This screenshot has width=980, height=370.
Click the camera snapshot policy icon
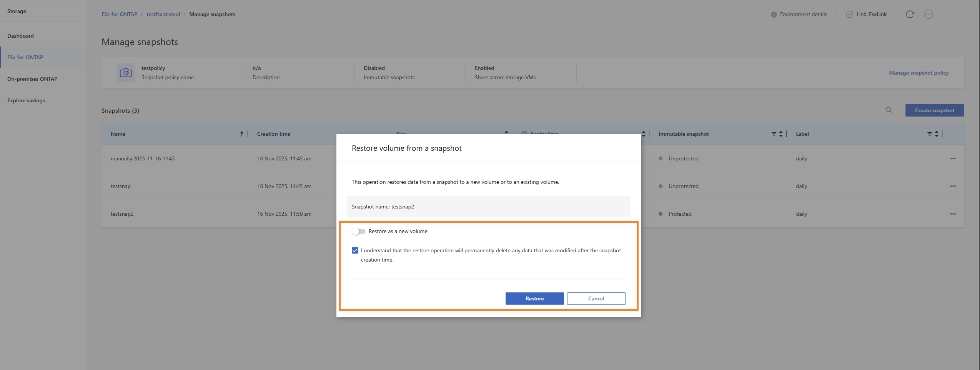(126, 73)
